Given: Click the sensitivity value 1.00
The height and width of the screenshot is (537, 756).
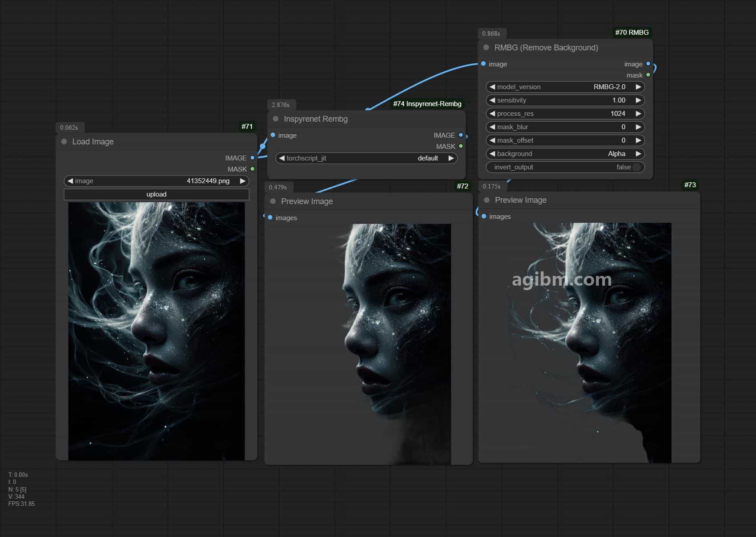Looking at the screenshot, I should [x=618, y=100].
